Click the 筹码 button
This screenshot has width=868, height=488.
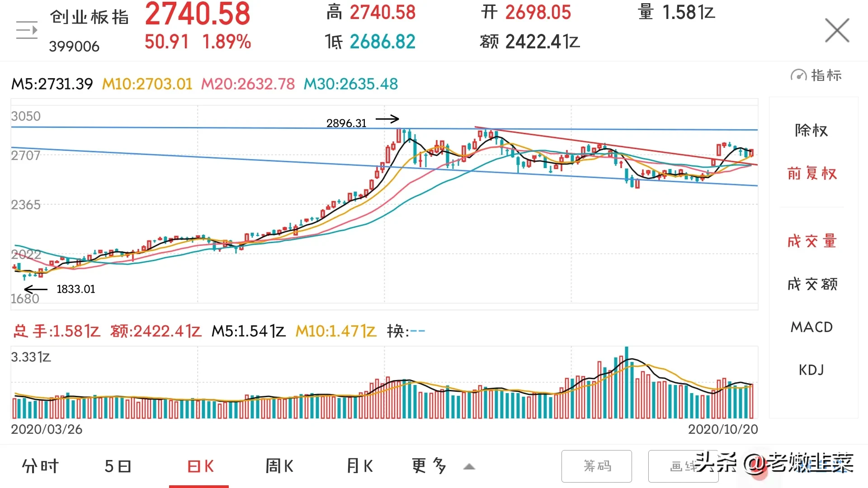click(596, 466)
